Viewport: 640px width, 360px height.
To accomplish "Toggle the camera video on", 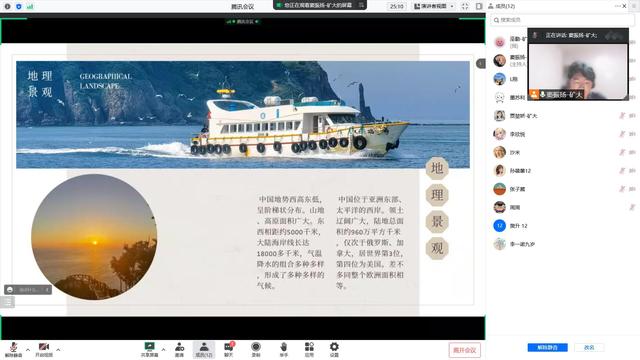I will tap(44, 349).
